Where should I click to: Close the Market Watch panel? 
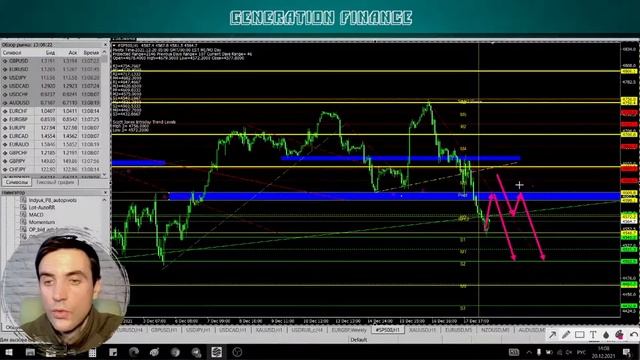[x=105, y=45]
